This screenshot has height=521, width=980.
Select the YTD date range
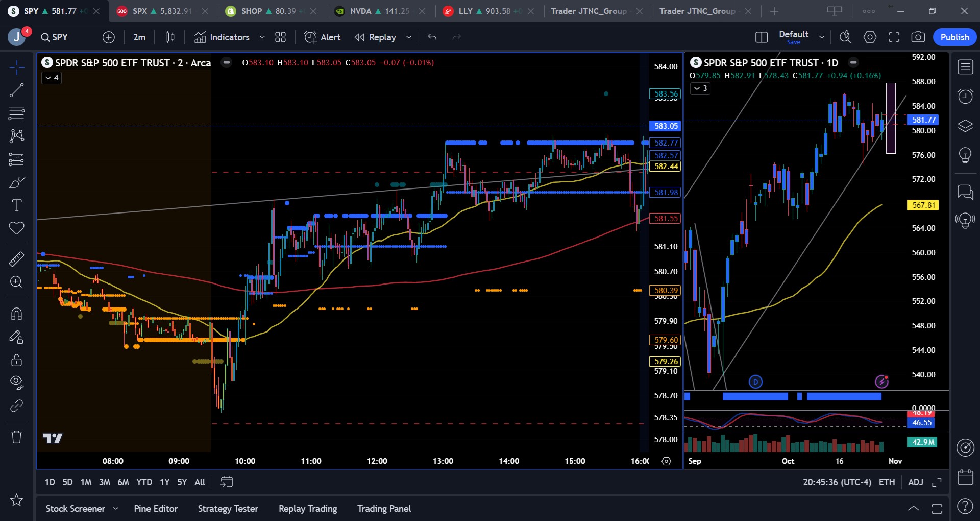coord(144,482)
